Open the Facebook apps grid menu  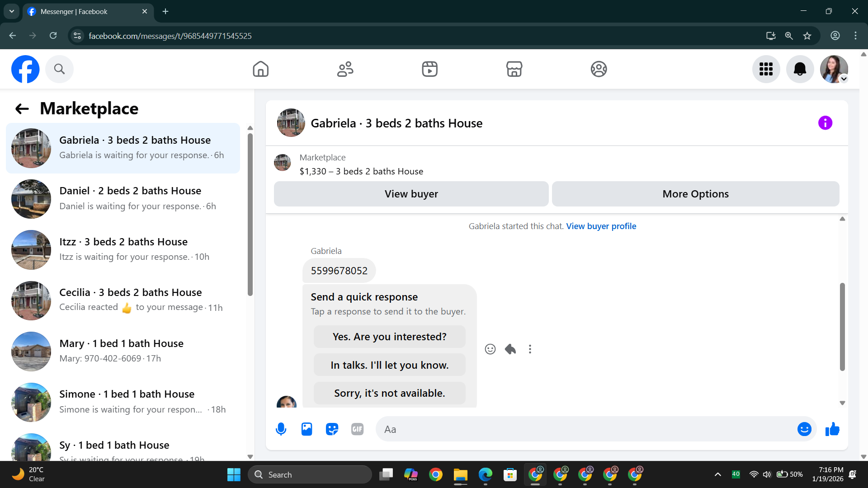(x=766, y=69)
